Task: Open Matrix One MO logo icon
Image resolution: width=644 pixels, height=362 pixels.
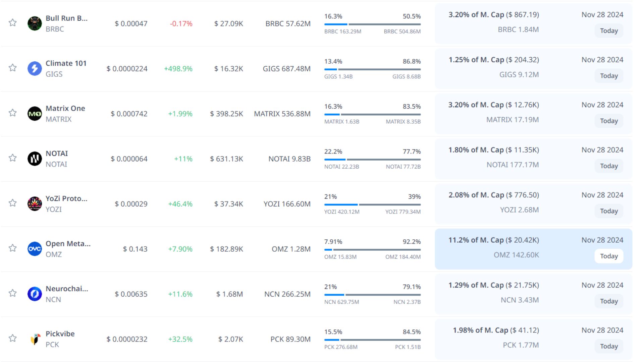Action: (35, 114)
